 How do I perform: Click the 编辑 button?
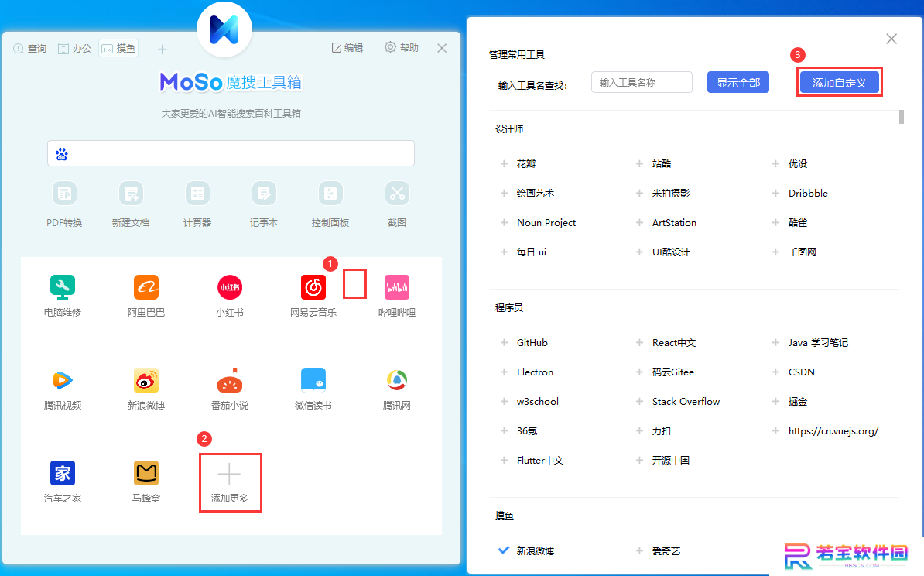point(347,48)
